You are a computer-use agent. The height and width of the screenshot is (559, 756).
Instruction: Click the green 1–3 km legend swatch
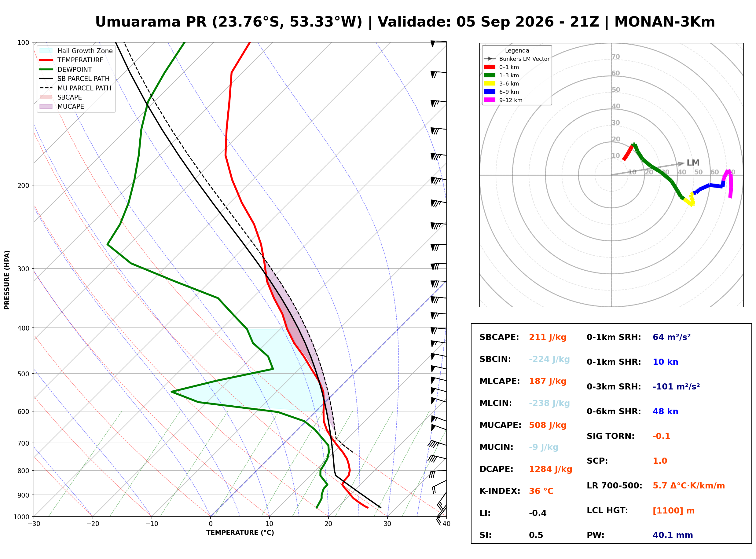pyautogui.click(x=490, y=75)
